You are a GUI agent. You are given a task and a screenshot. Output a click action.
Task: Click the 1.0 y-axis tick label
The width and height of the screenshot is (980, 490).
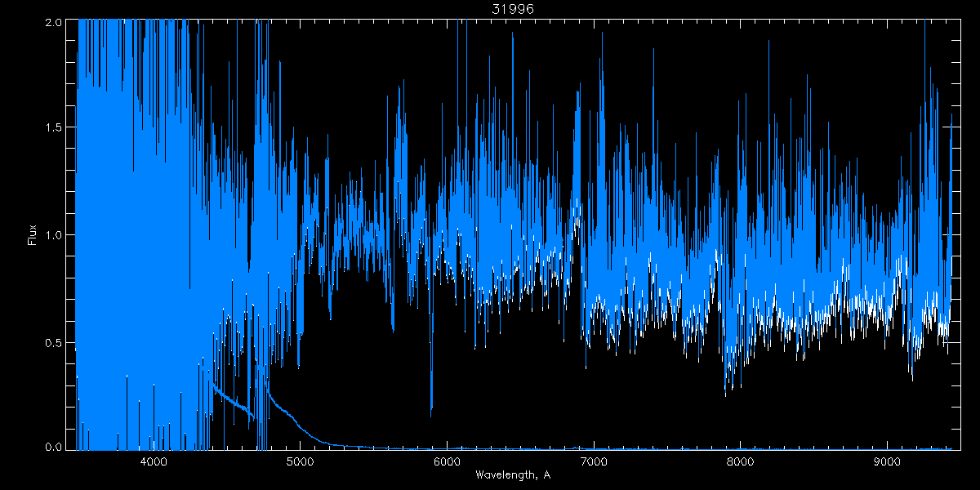click(x=55, y=235)
